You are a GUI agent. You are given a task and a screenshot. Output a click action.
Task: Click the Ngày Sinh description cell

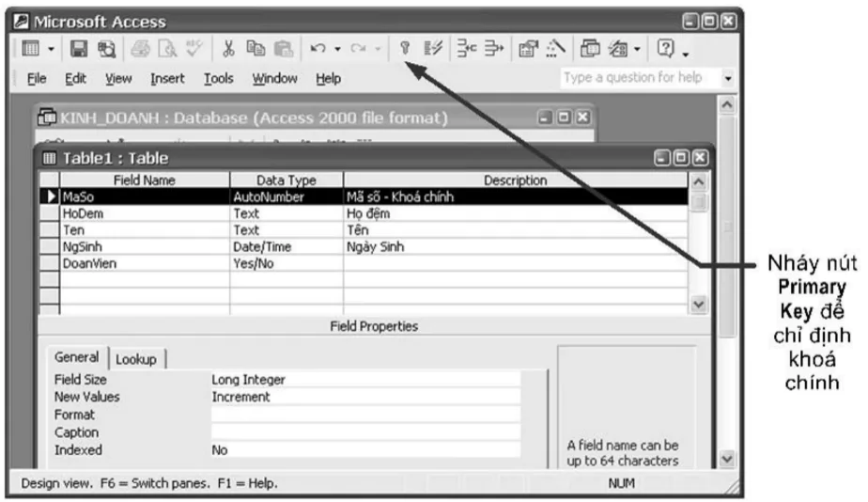[516, 246]
